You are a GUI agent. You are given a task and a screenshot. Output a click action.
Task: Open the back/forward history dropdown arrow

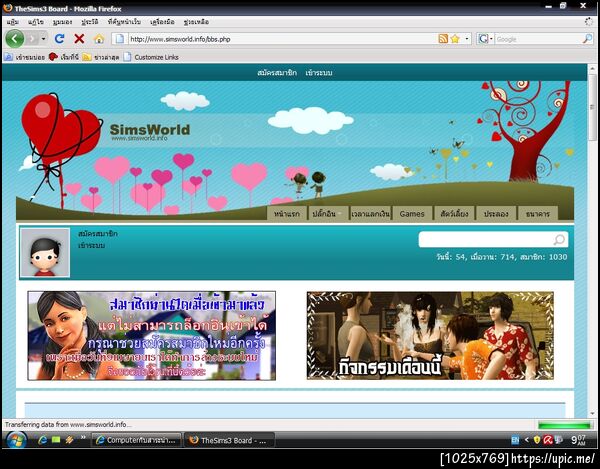coord(43,39)
